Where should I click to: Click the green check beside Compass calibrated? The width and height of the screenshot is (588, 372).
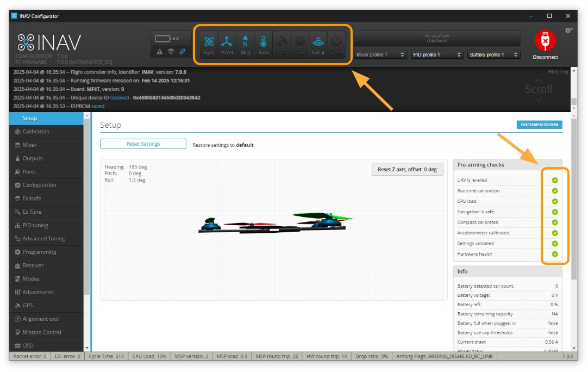point(555,222)
